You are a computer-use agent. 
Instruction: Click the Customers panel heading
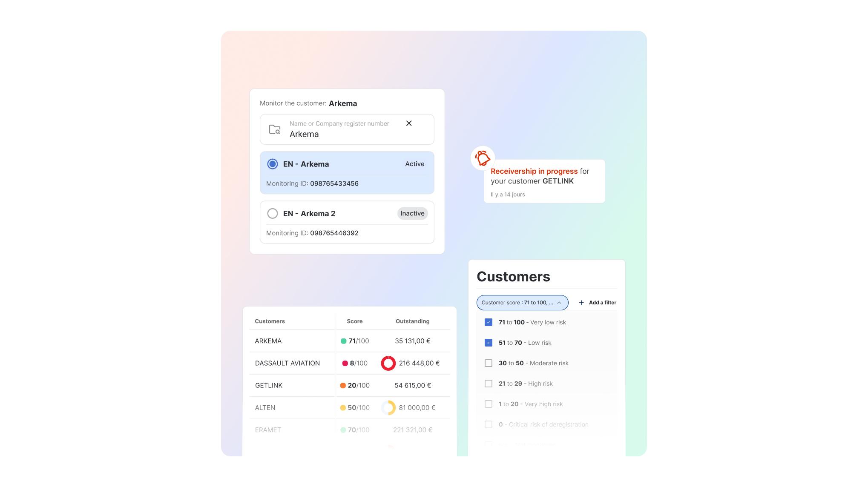[513, 277]
